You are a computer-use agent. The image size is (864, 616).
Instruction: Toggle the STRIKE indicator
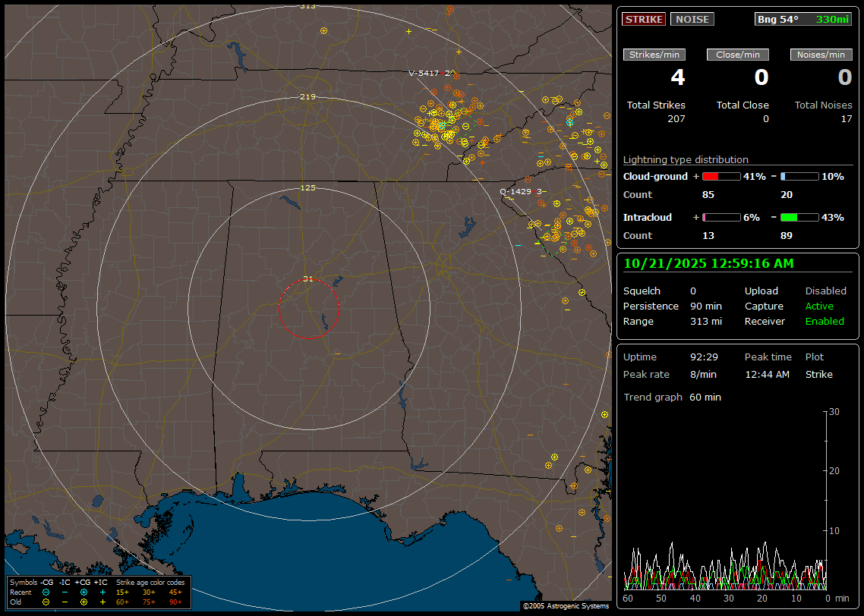click(x=644, y=19)
